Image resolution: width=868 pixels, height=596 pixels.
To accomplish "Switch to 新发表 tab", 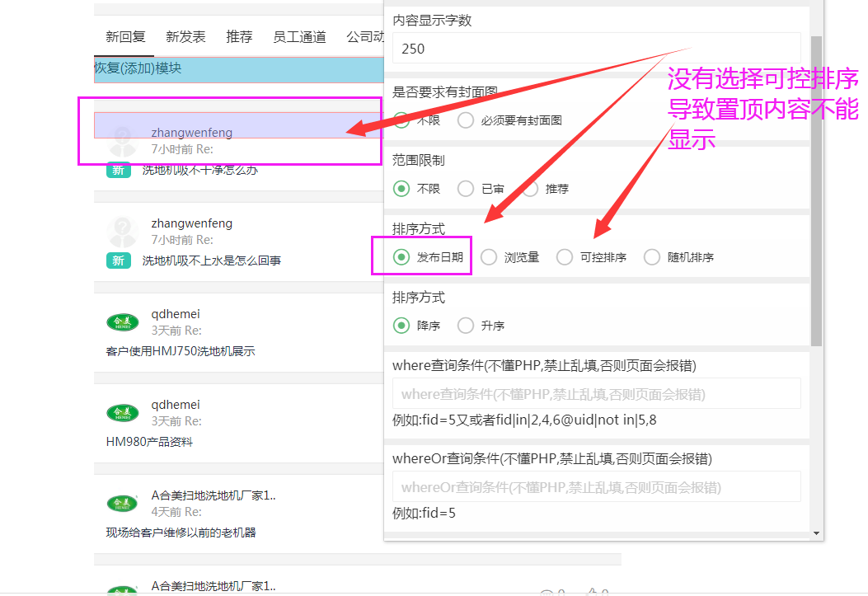I will 185,37.
